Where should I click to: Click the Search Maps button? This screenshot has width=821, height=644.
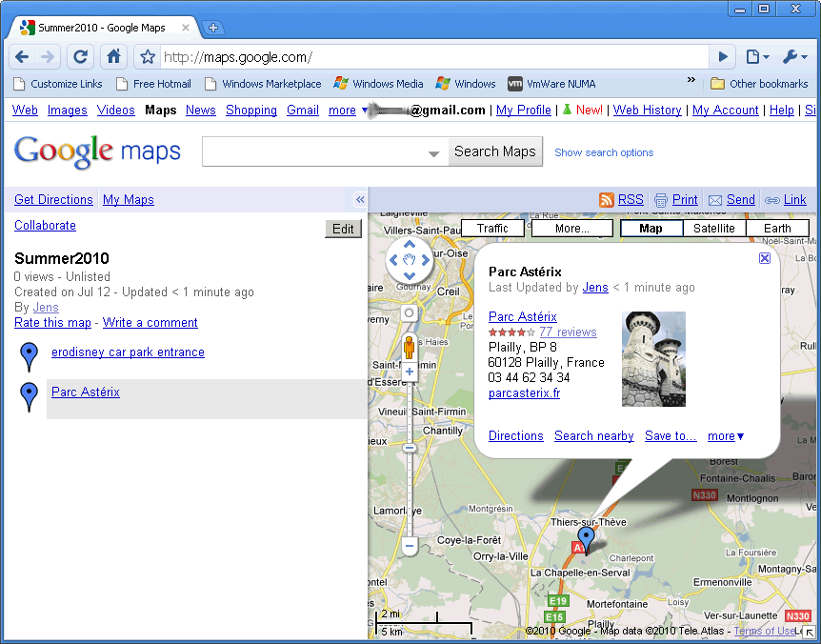495,151
